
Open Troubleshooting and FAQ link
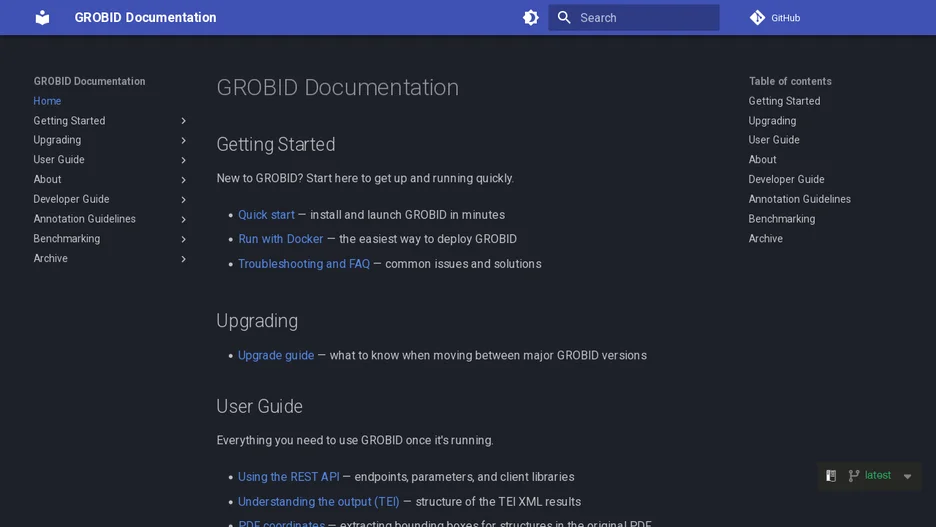click(304, 264)
